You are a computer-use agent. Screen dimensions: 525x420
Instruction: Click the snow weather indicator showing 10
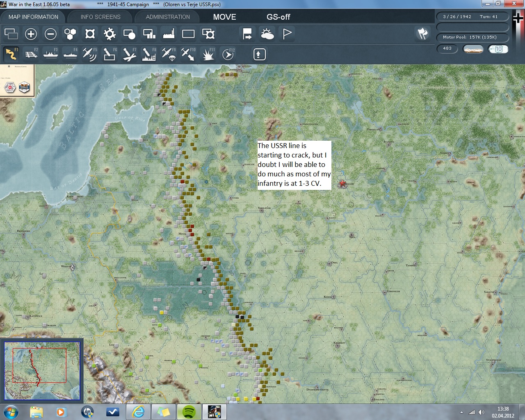[x=498, y=49]
